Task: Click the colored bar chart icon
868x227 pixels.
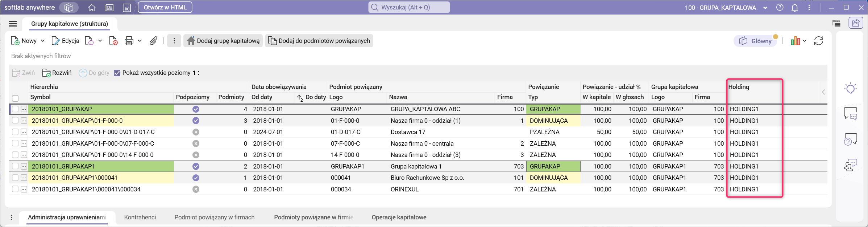Action: pos(796,41)
